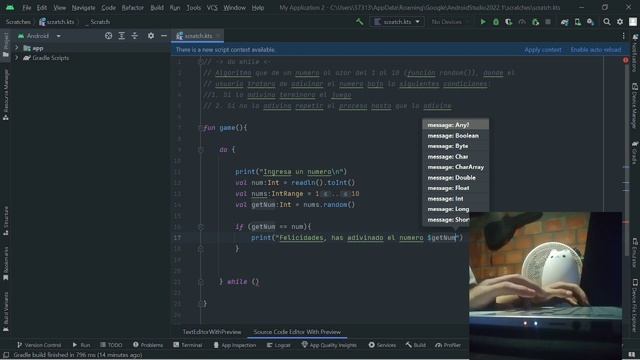Image resolution: width=640 pixels, height=360 pixels.
Task: Run the app with coverage
Action: click(509, 22)
